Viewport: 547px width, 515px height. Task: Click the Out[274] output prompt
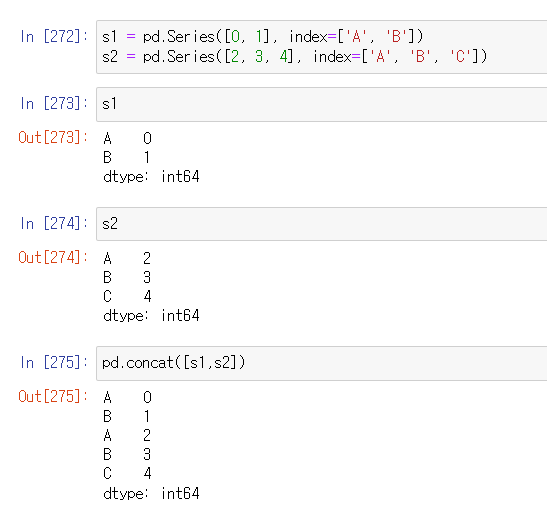click(x=53, y=258)
